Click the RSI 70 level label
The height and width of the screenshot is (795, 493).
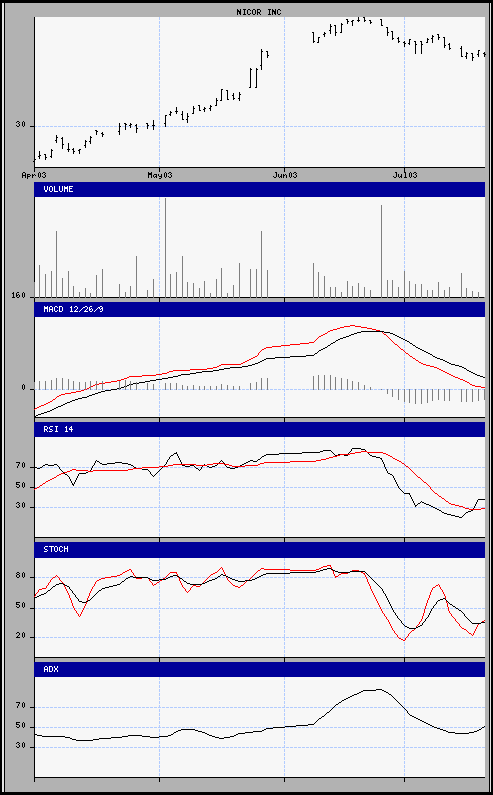21,466
